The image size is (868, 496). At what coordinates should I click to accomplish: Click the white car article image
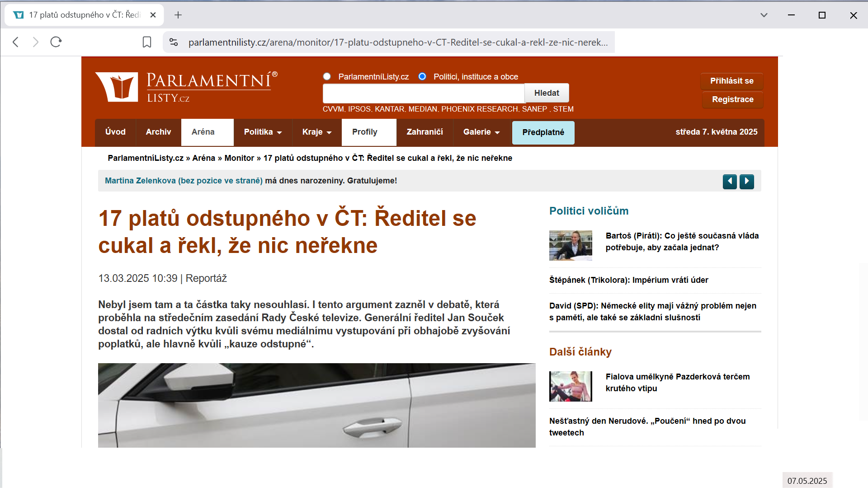click(x=317, y=405)
